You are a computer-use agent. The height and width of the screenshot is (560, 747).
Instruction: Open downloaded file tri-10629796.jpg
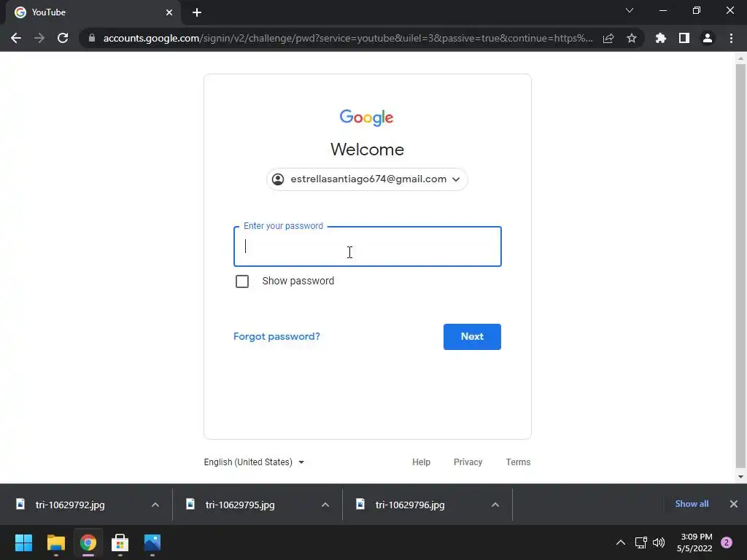[x=410, y=505]
